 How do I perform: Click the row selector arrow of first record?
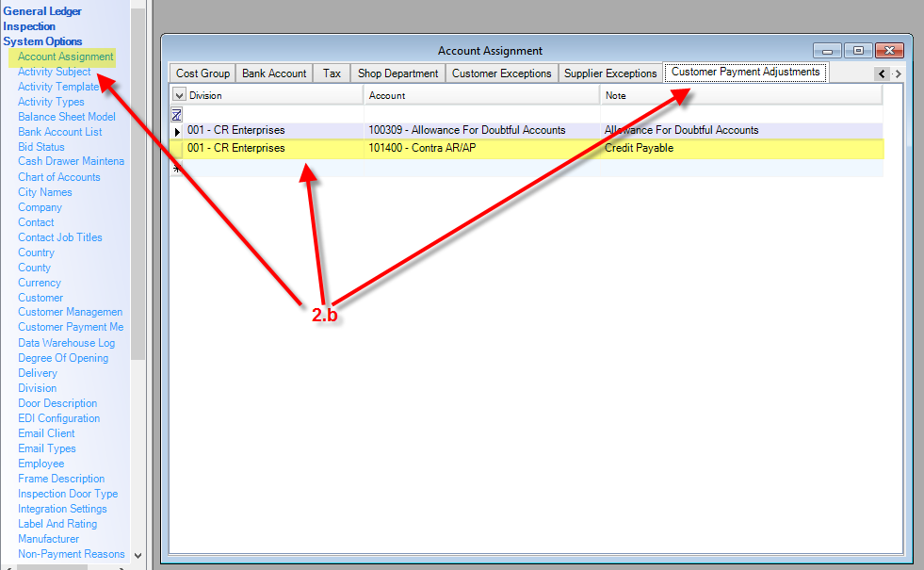click(x=177, y=131)
